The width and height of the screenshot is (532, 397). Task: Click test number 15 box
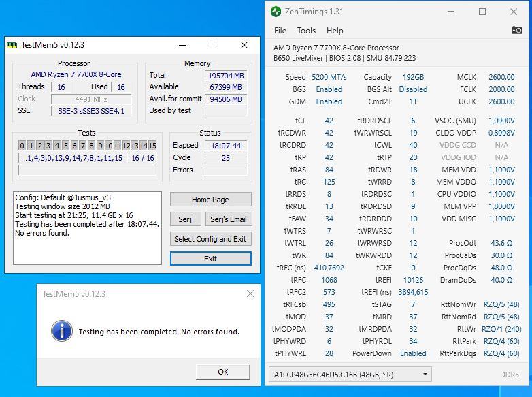[152, 146]
